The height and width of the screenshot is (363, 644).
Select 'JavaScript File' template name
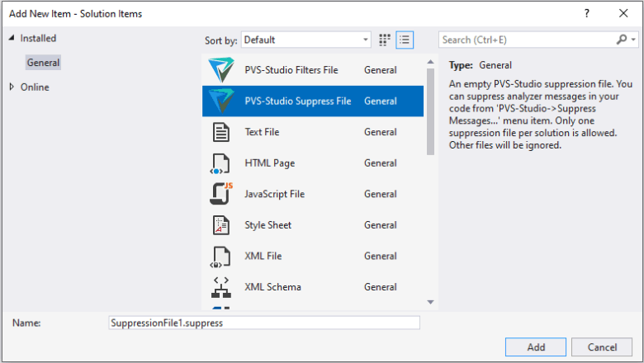coord(274,194)
